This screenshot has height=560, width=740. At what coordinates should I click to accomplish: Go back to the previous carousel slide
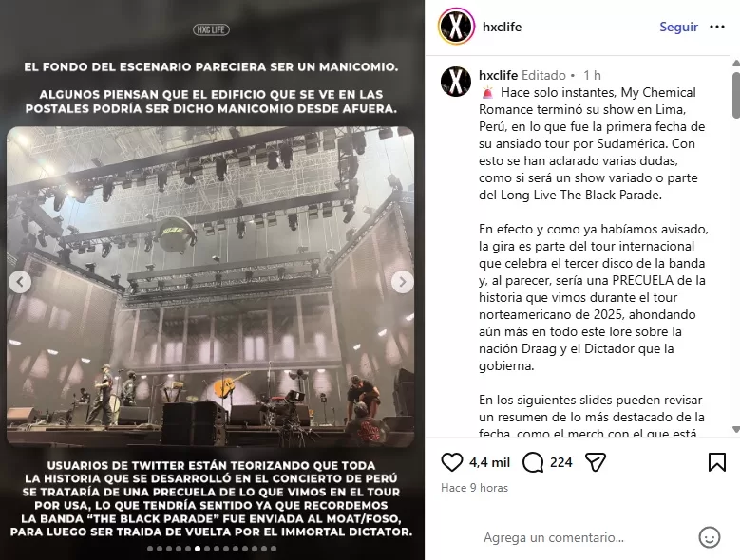[x=20, y=282]
